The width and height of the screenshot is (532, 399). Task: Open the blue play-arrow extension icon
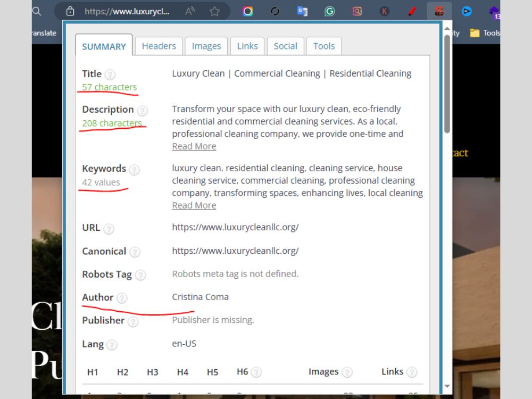467,11
